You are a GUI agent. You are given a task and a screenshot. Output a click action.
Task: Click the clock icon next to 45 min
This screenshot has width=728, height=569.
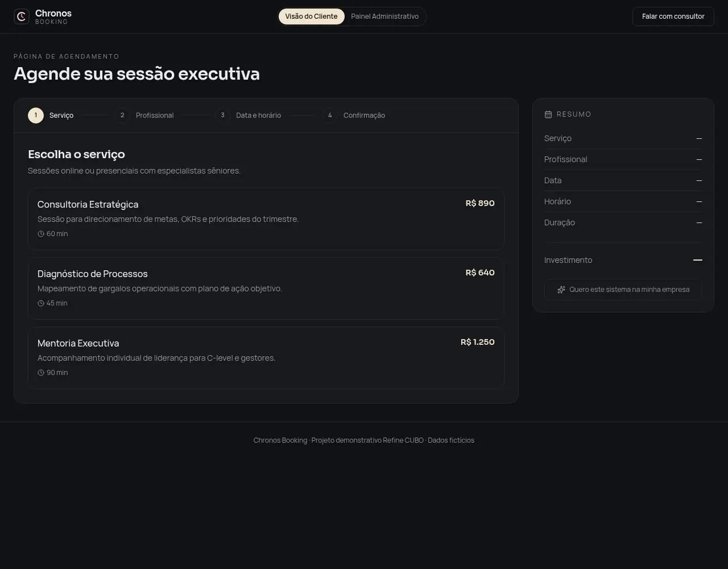(x=41, y=303)
